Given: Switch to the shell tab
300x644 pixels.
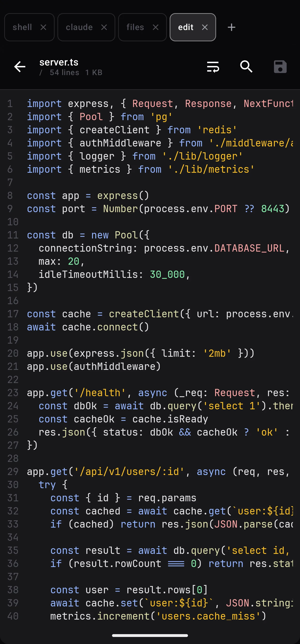Looking at the screenshot, I should (22, 27).
